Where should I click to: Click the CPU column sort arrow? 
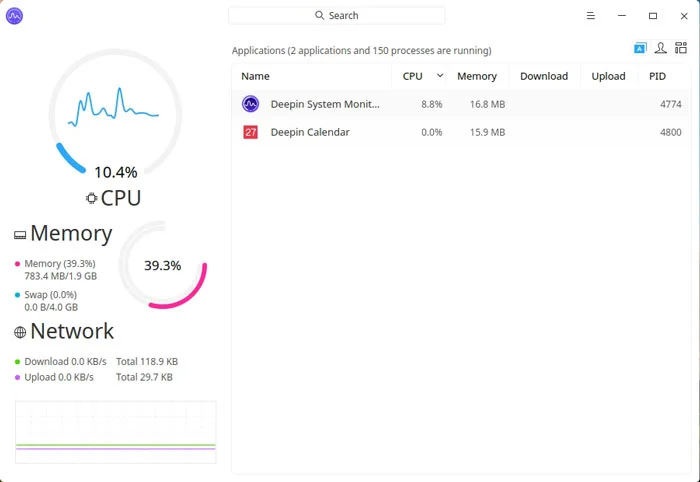[x=440, y=75]
